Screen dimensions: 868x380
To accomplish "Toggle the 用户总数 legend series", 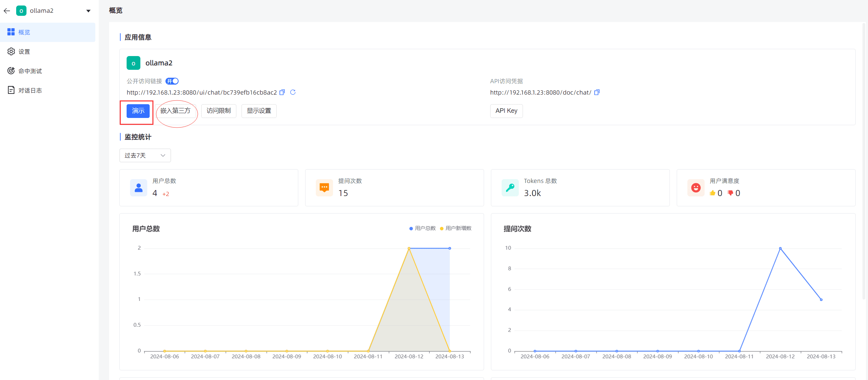I will (422, 228).
